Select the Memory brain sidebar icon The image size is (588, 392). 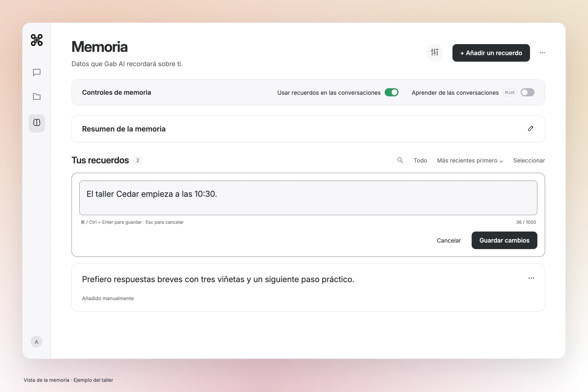pyautogui.click(x=37, y=123)
